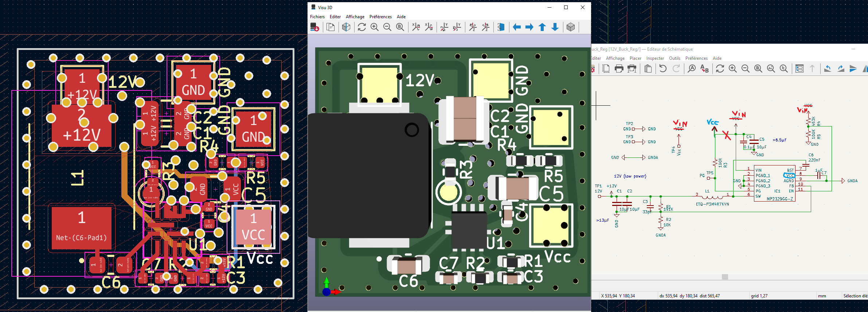Minimize the schematic editor window
The height and width of the screenshot is (312, 868).
coord(853,49)
